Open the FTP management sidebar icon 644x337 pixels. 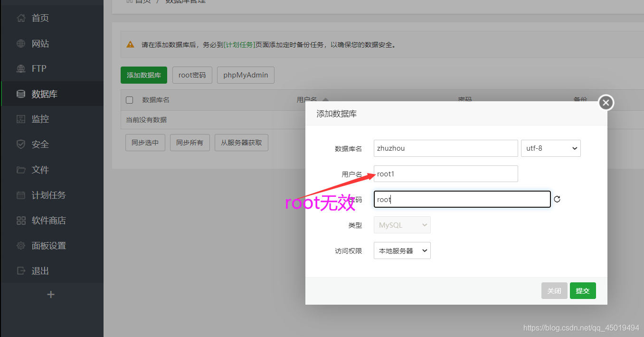click(21, 68)
